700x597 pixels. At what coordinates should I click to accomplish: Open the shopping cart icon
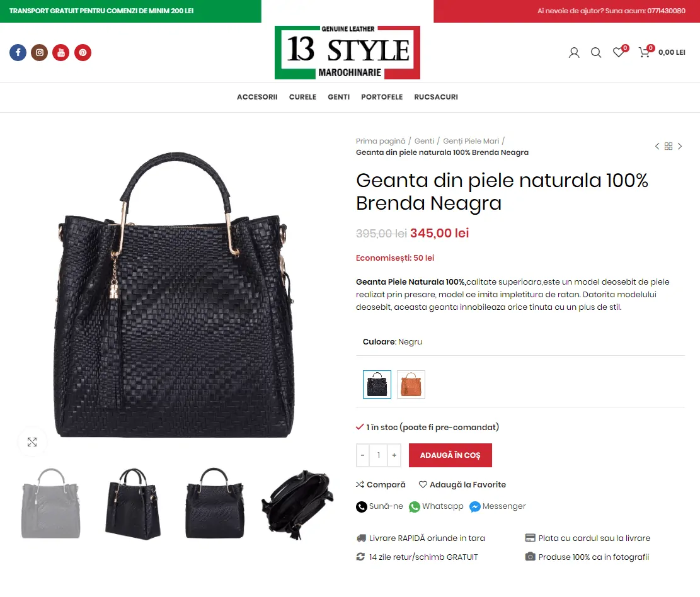pyautogui.click(x=645, y=52)
